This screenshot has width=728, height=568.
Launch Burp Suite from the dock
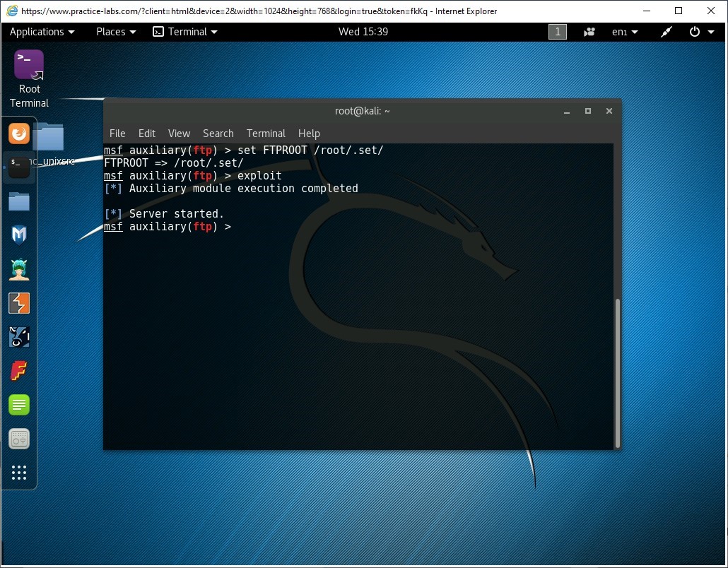coord(19,303)
